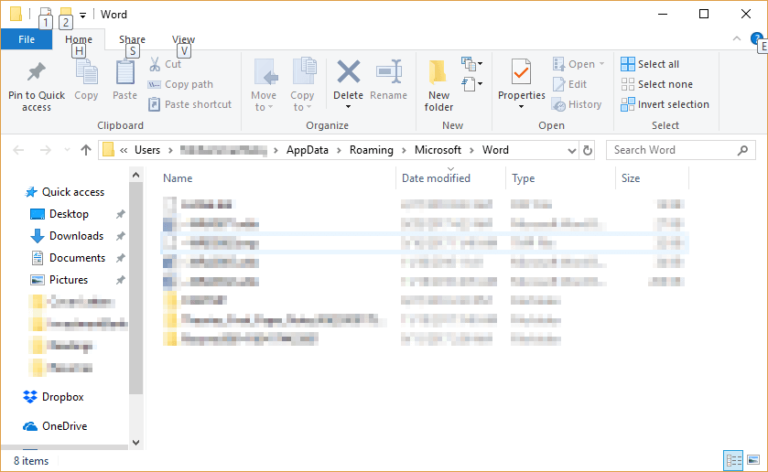Screen dimensions: 768x472
Task: Click the Cut scissors icon
Action: coord(155,64)
